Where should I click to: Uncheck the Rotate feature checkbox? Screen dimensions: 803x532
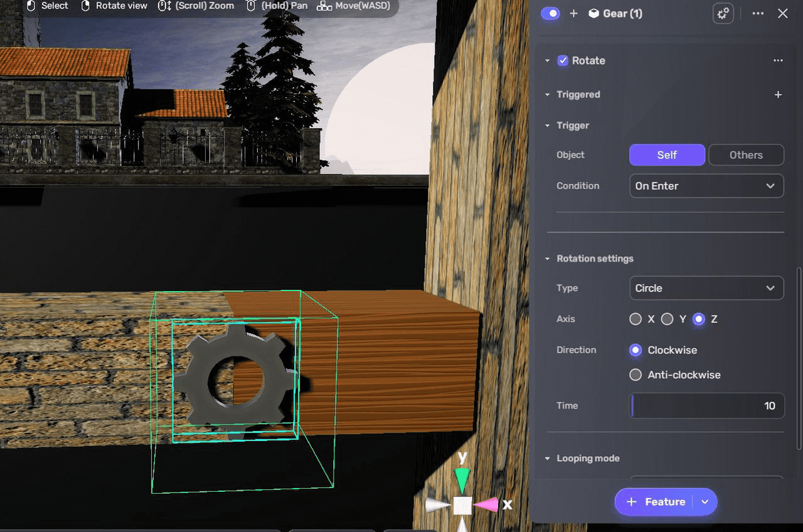pyautogui.click(x=563, y=61)
